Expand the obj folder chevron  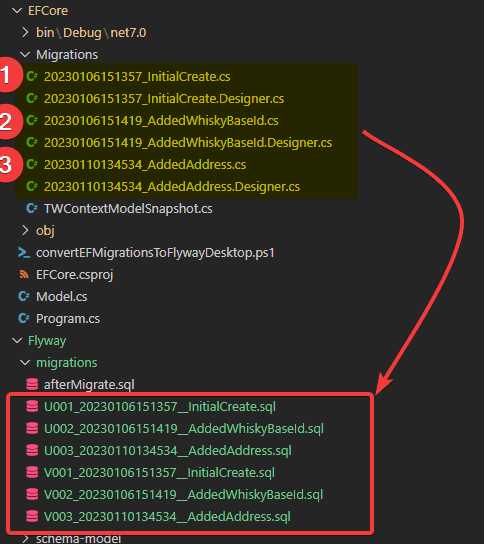[x=25, y=230]
